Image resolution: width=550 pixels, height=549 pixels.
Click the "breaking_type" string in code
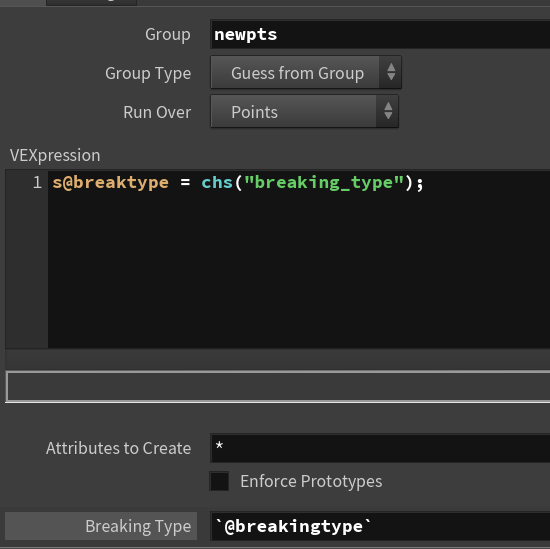(324, 183)
